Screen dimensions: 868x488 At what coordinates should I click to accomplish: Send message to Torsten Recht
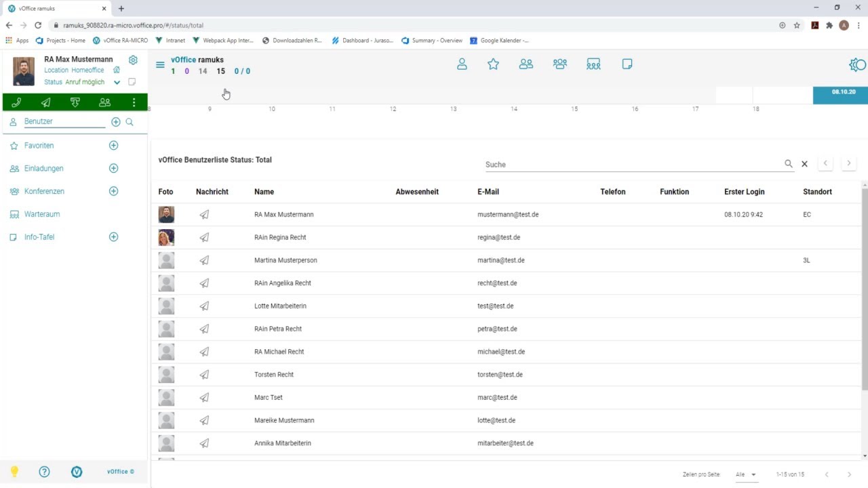204,374
